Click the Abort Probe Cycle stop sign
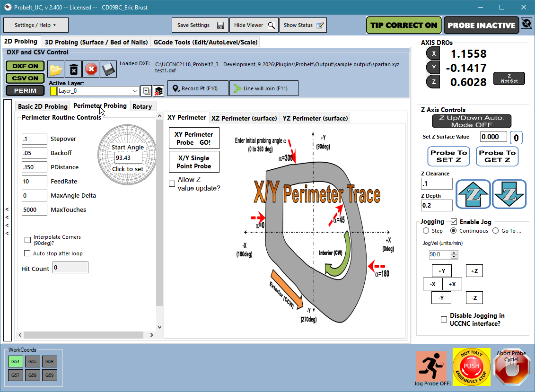The width and height of the screenshot is (535, 392). pyautogui.click(x=511, y=367)
